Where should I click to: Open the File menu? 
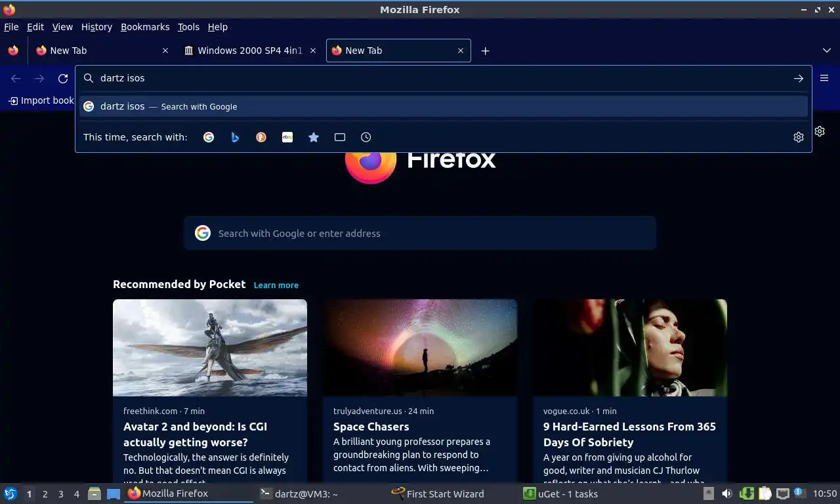tap(11, 27)
